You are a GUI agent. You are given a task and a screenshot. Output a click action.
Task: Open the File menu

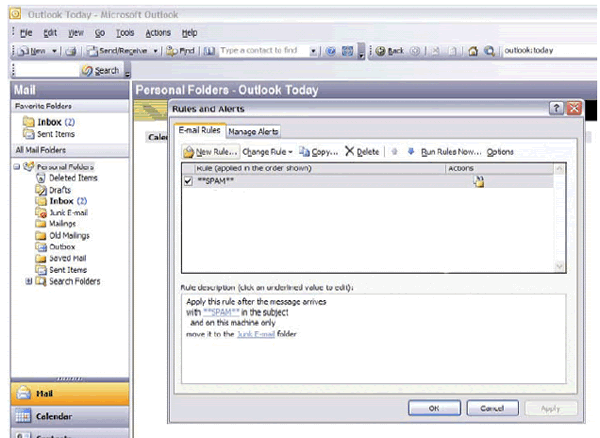[x=26, y=33]
